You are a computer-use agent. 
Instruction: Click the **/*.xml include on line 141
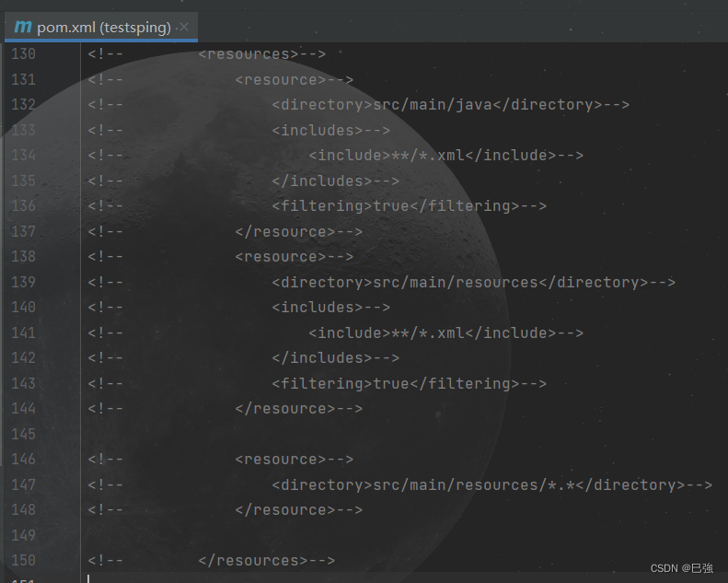tap(445, 332)
